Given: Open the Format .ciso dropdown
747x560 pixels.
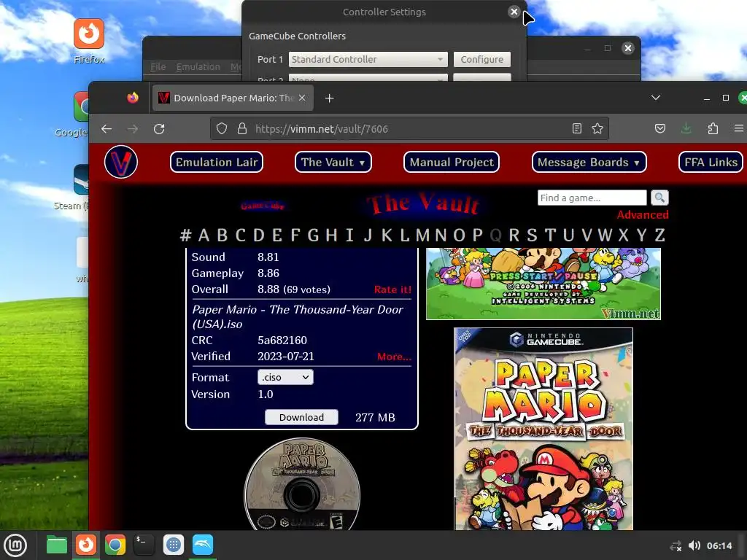Looking at the screenshot, I should point(285,377).
